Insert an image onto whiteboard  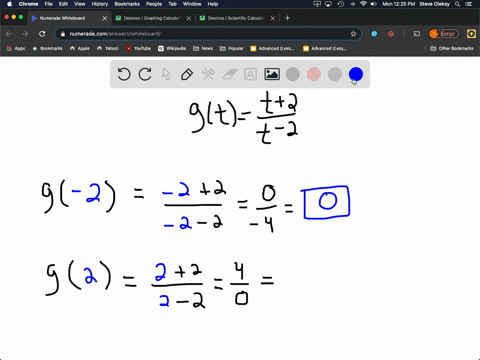(x=272, y=74)
